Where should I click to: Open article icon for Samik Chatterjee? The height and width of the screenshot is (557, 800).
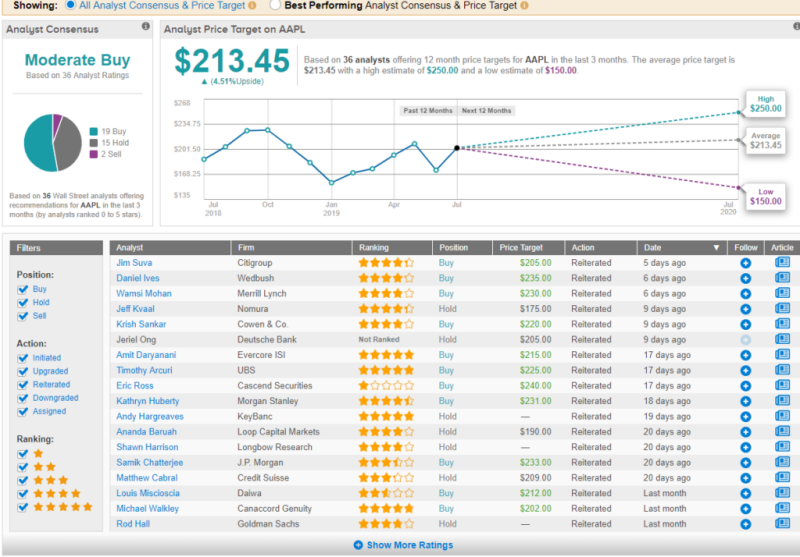[782, 462]
